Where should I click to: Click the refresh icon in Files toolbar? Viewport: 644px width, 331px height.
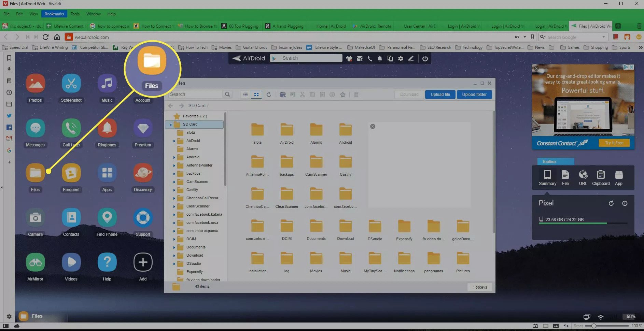tap(269, 95)
